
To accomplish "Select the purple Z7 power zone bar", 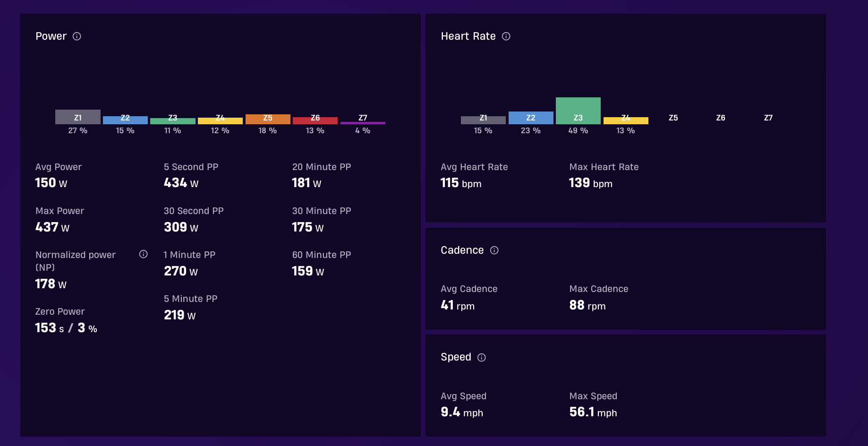I will [363, 123].
